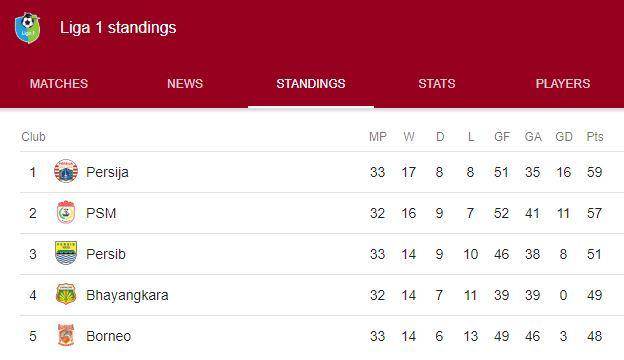Open the Persib team name link
The width and height of the screenshot is (624, 360).
(106, 254)
